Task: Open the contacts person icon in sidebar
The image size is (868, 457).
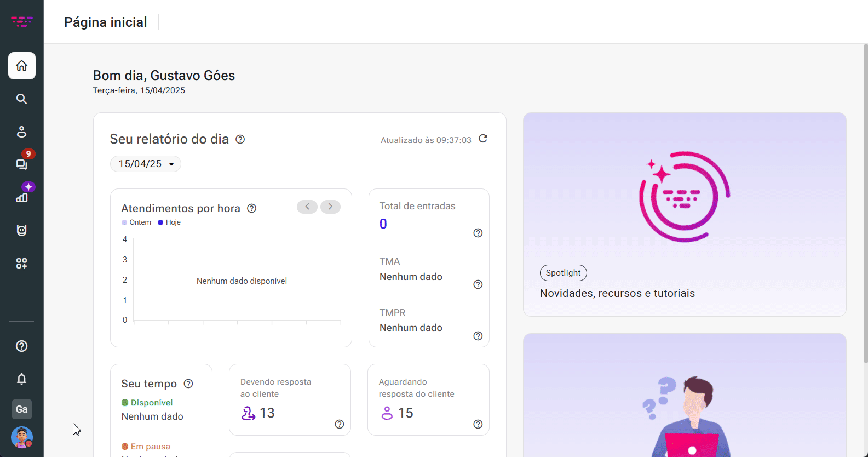Action: pyautogui.click(x=22, y=132)
